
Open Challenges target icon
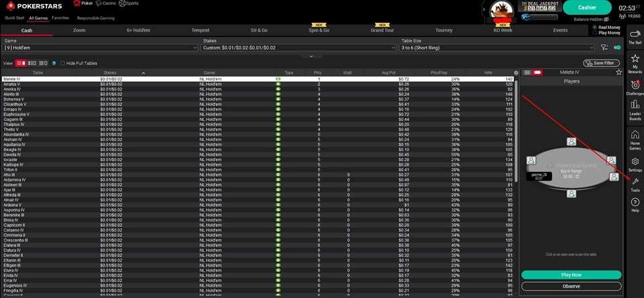tap(635, 87)
